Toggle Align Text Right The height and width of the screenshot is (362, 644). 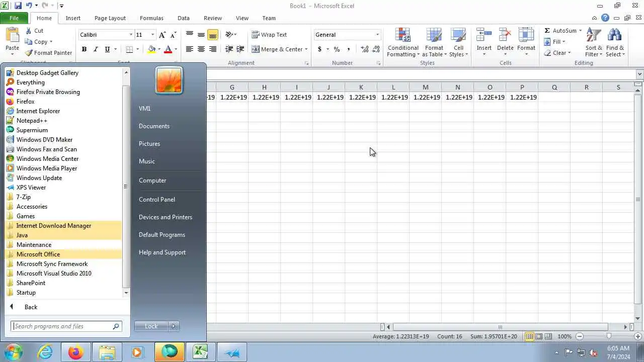coord(213,49)
